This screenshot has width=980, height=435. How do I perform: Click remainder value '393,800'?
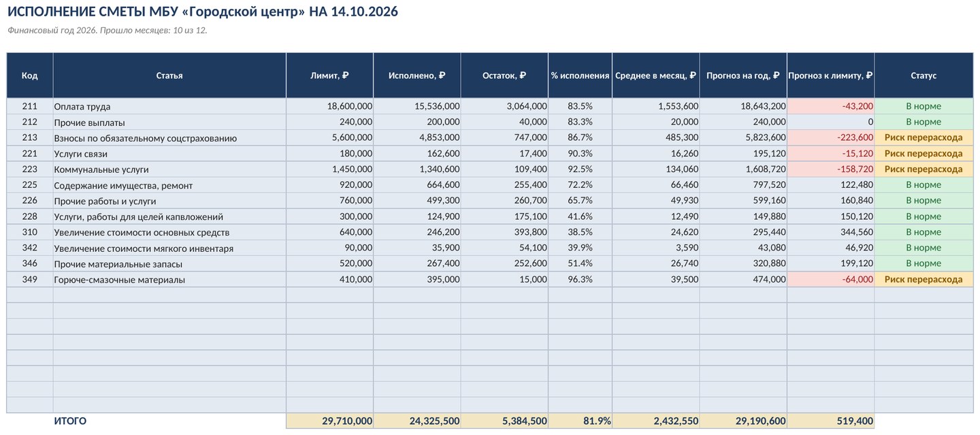[x=504, y=232]
